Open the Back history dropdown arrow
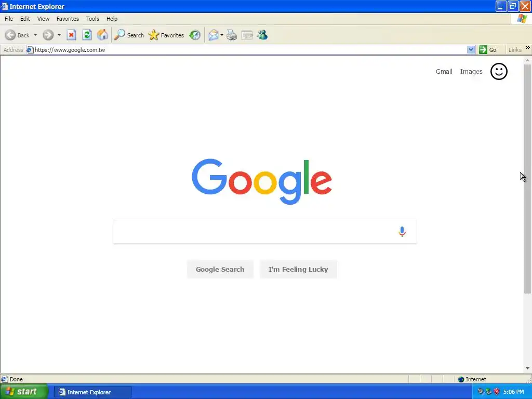Image resolution: width=532 pixels, height=399 pixels. (35, 35)
